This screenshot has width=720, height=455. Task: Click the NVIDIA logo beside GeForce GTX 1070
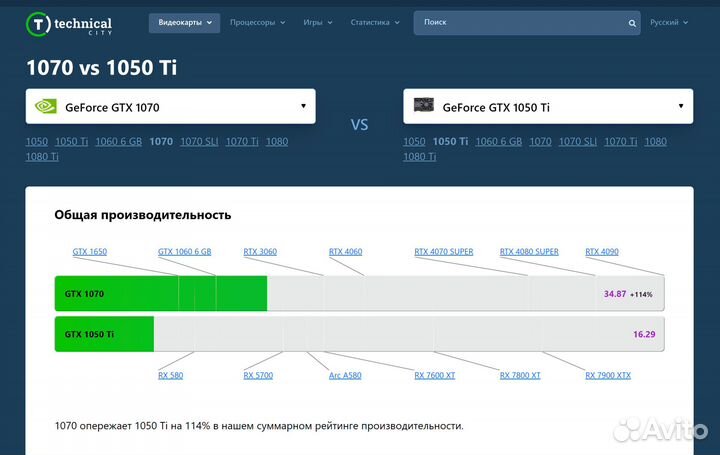(x=46, y=107)
